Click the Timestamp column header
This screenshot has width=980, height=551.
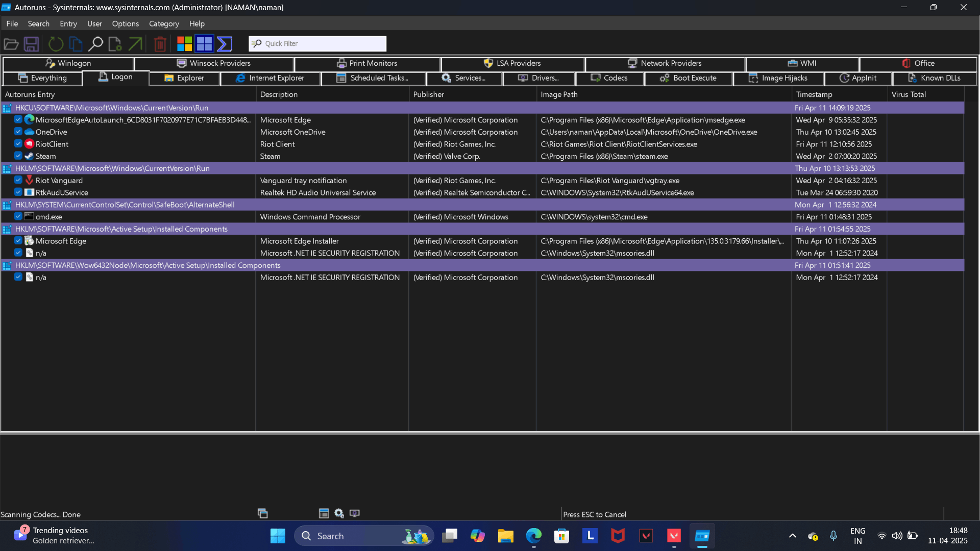click(814, 94)
